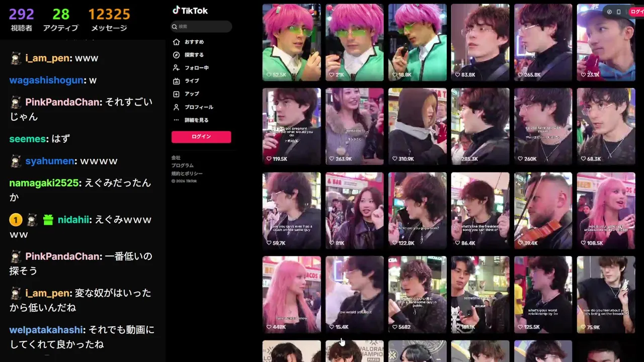This screenshot has height=362, width=644.
Task: Click the © 2026 TikTok copyright text
Action: point(184,181)
